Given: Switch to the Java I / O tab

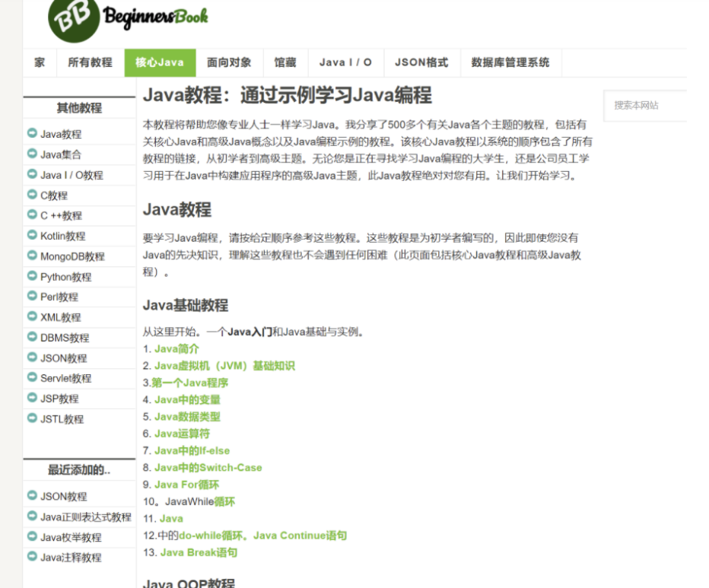Looking at the screenshot, I should click(x=346, y=62).
